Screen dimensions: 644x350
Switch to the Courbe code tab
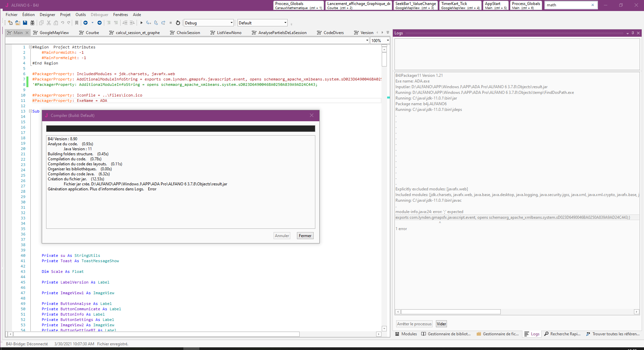(89, 33)
